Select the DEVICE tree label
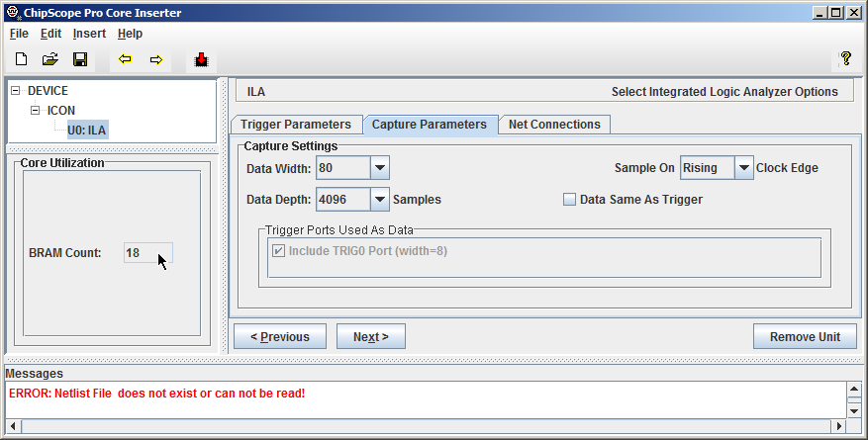 48,91
